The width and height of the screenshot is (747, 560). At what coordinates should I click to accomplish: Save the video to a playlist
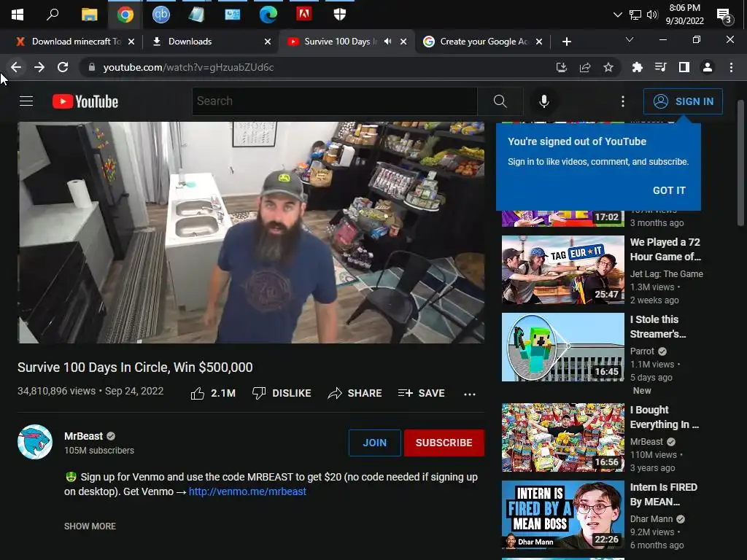(x=422, y=393)
